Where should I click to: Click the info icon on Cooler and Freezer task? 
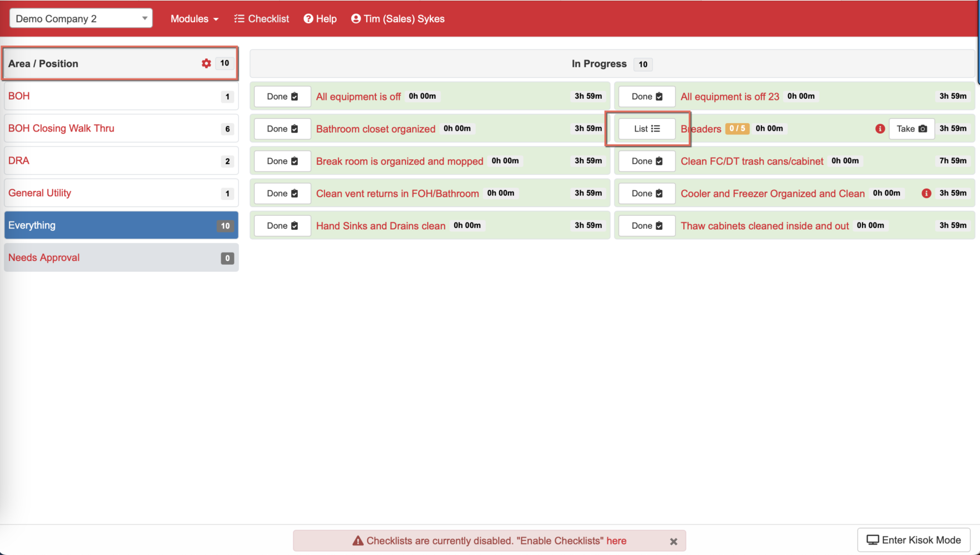coord(926,193)
